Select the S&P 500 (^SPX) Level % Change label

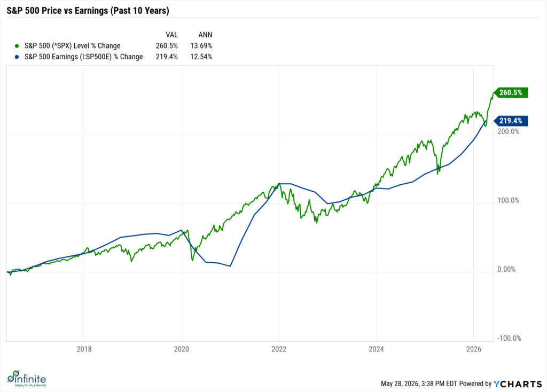click(73, 46)
